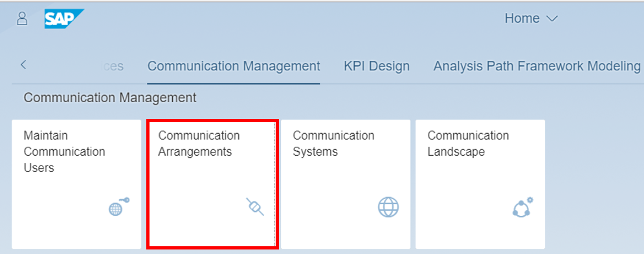Click the globe-with-key icon on the Communication Users tile

tap(119, 207)
